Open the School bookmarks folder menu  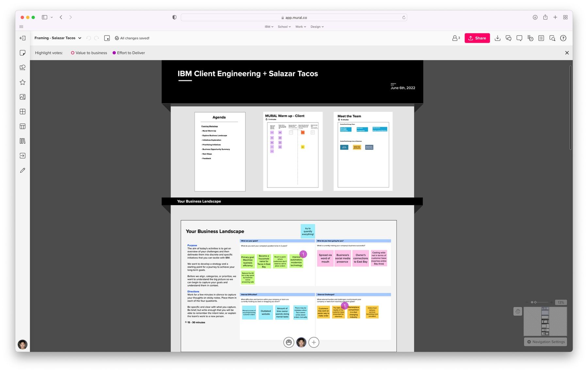coord(284,27)
